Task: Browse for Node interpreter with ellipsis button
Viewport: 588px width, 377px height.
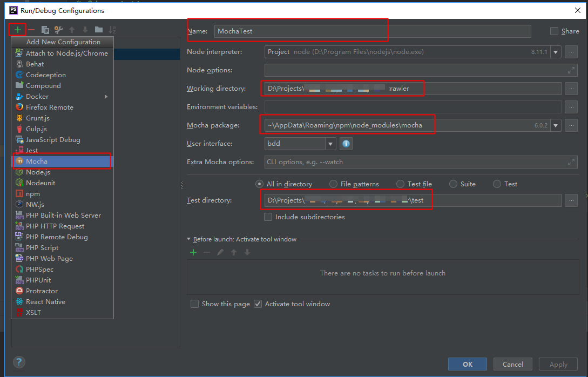Action: click(571, 52)
